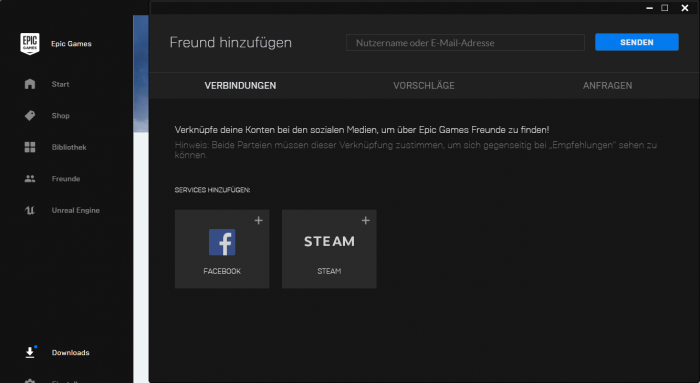Viewport: 700px width, 383px height.
Task: Click the Facebook logo icon
Action: pos(222,242)
